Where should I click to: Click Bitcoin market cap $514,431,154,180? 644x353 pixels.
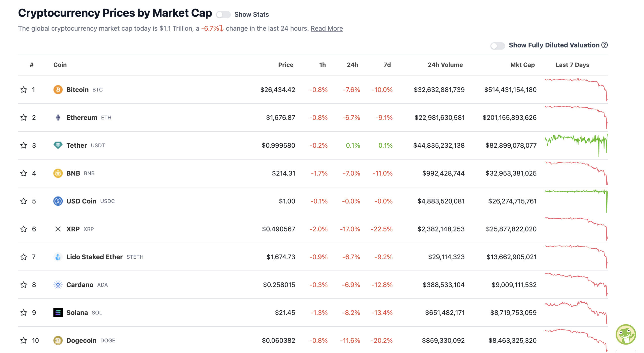tap(510, 90)
